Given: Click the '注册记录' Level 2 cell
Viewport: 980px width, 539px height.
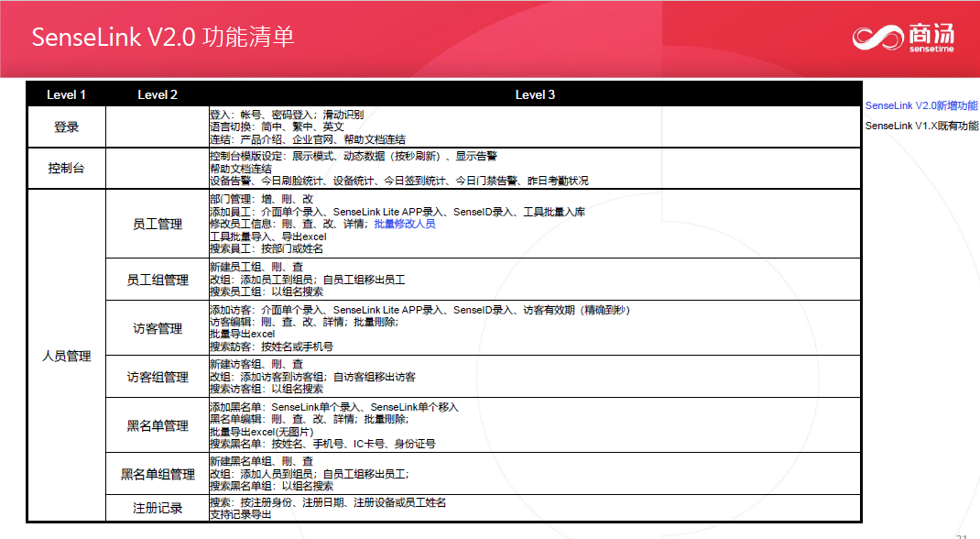Looking at the screenshot, I should 158,509.
